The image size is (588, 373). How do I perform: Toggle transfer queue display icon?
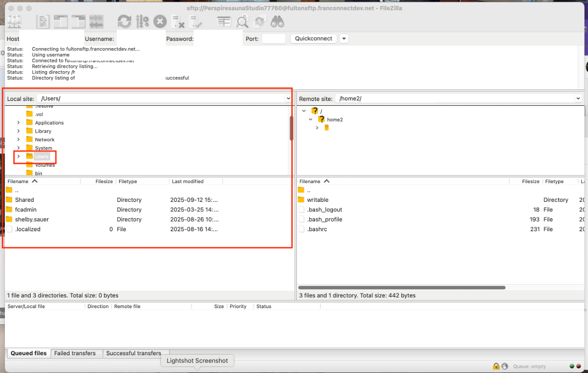tap(96, 22)
